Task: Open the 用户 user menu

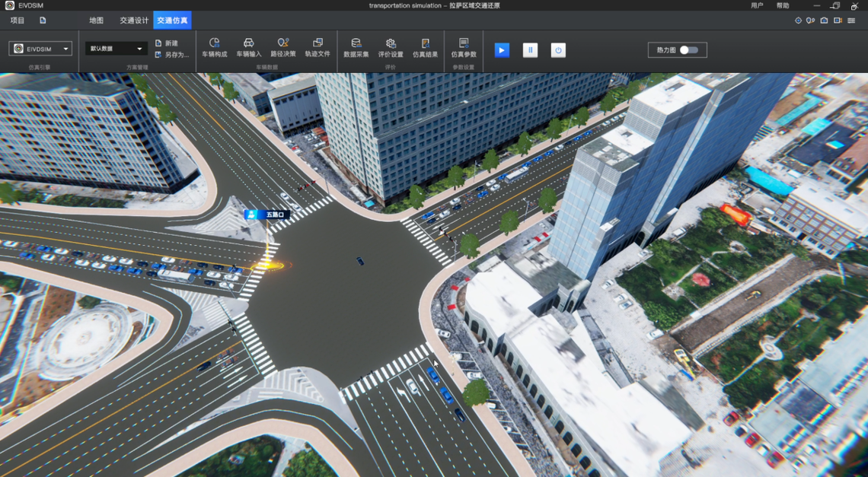Action: tap(757, 5)
